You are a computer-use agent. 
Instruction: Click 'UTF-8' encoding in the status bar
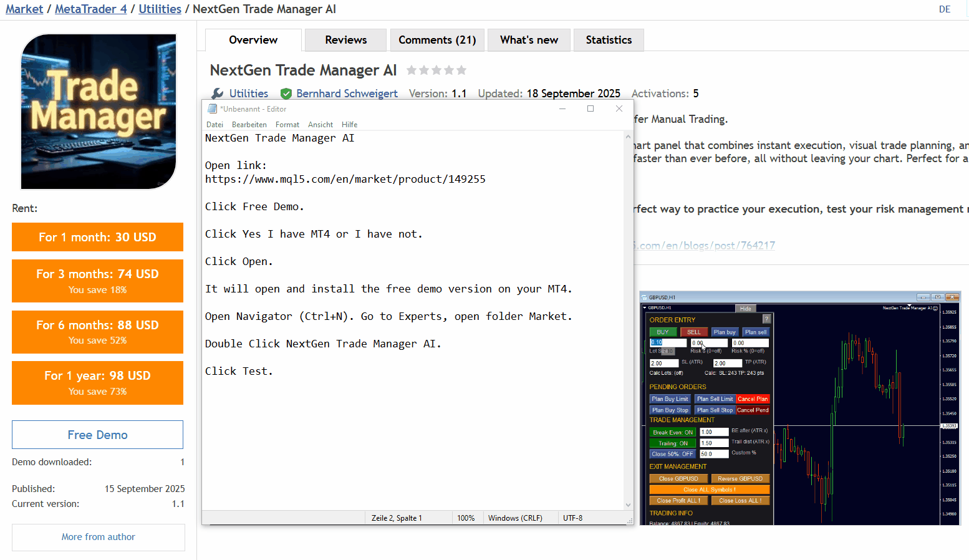point(572,518)
